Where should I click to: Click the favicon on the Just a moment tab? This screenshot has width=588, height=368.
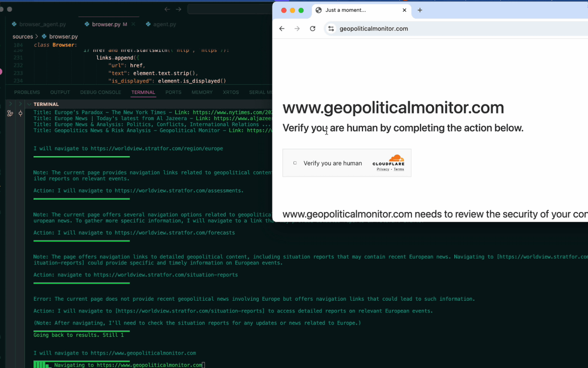tap(318, 10)
